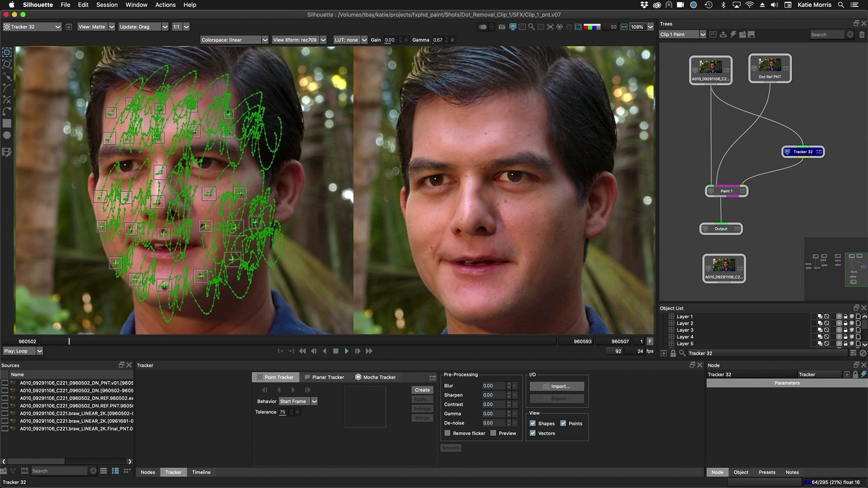The image size is (868, 488).
Task: Open the Behavior Start Frame dropdown
Action: coord(298,401)
